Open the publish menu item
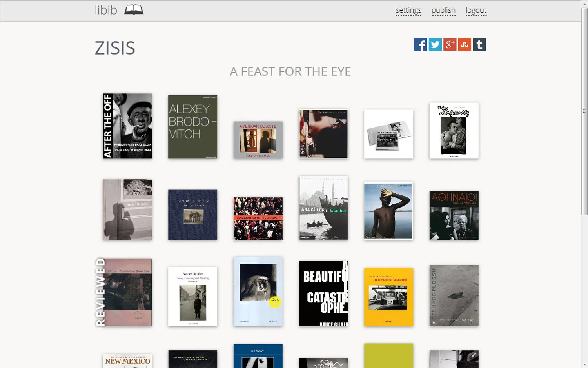This screenshot has width=588, height=368. [x=443, y=10]
